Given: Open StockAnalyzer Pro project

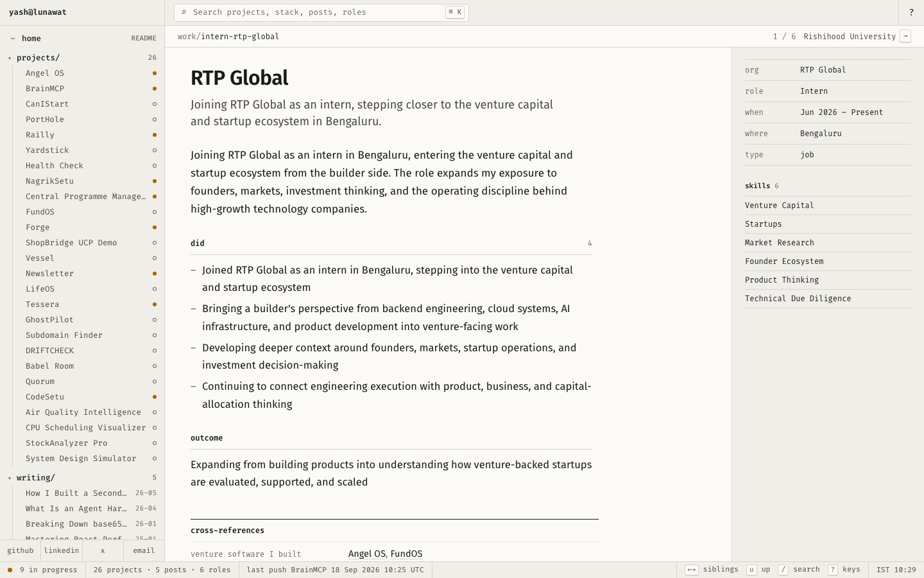Looking at the screenshot, I should coord(90,443).
